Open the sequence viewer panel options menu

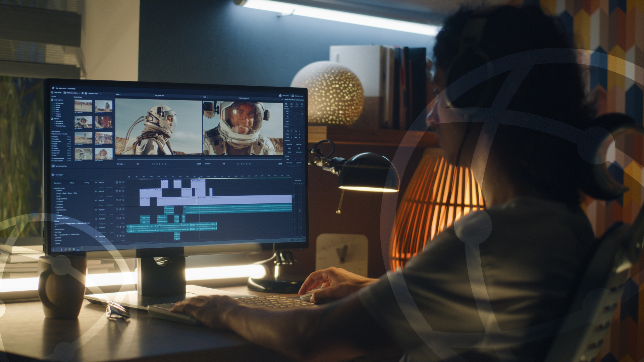[x=282, y=100]
